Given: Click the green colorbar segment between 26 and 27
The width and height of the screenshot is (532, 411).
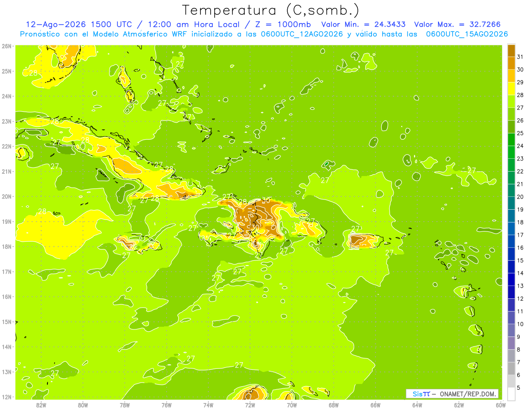Looking at the screenshot, I should 511,114.
